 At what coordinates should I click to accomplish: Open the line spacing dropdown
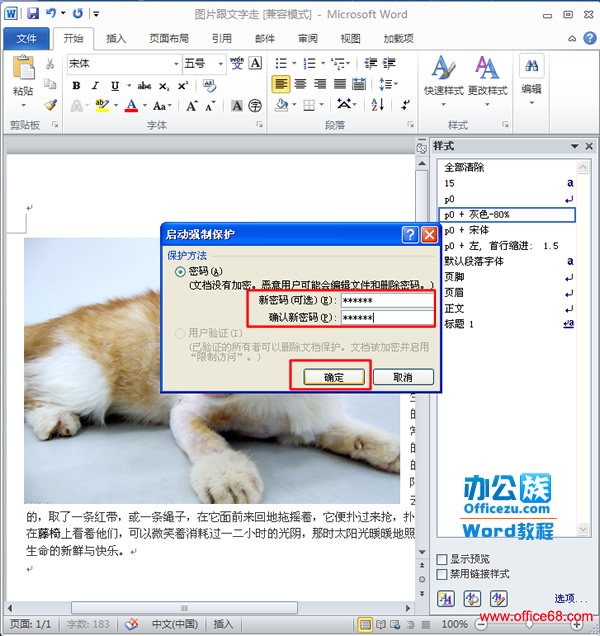tap(388, 84)
